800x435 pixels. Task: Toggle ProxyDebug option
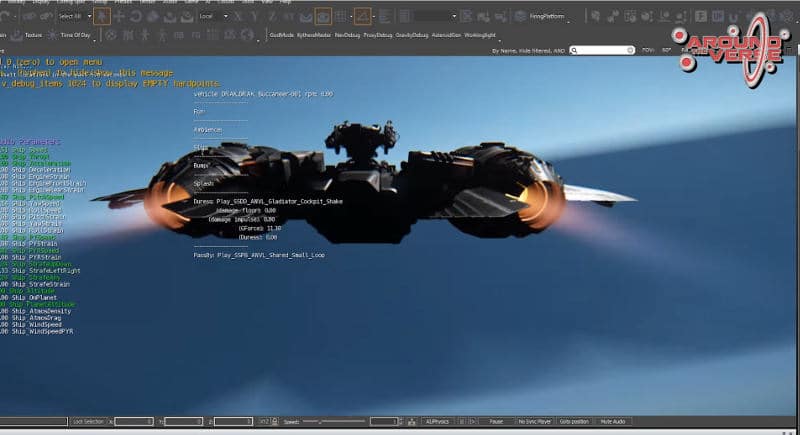(378, 35)
